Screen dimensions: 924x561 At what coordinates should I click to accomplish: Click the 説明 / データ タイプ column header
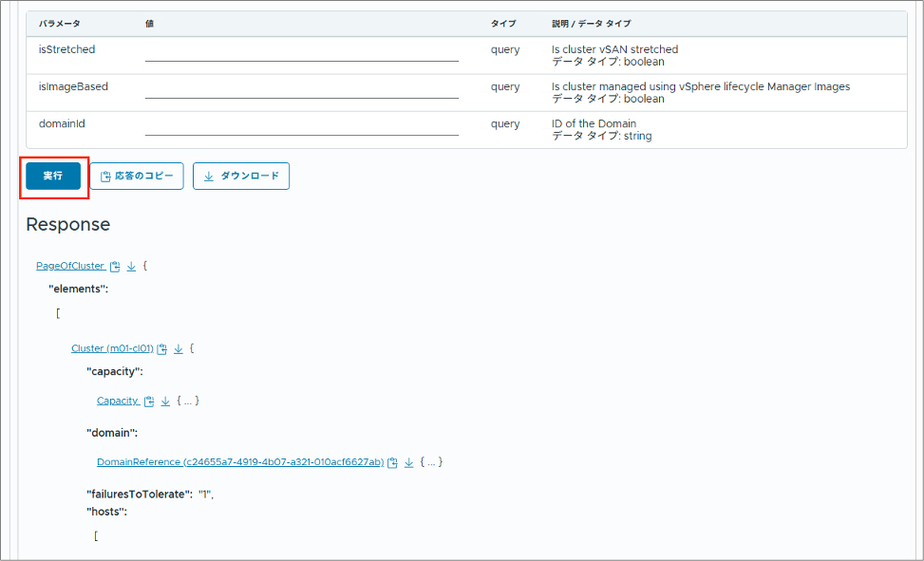(591, 24)
